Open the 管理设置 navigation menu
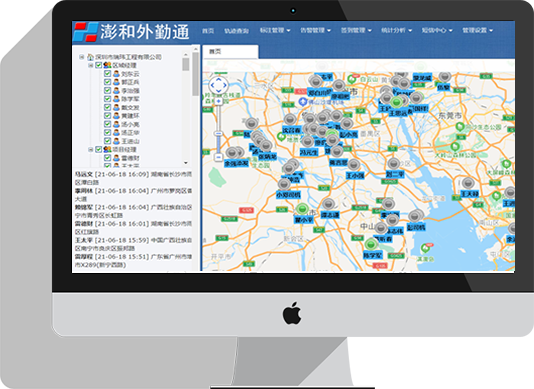 click(477, 30)
